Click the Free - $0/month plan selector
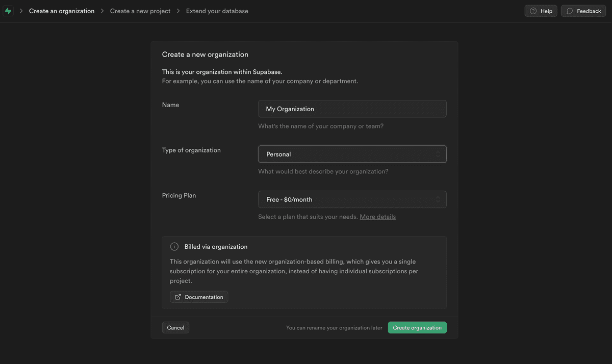 pos(352,199)
